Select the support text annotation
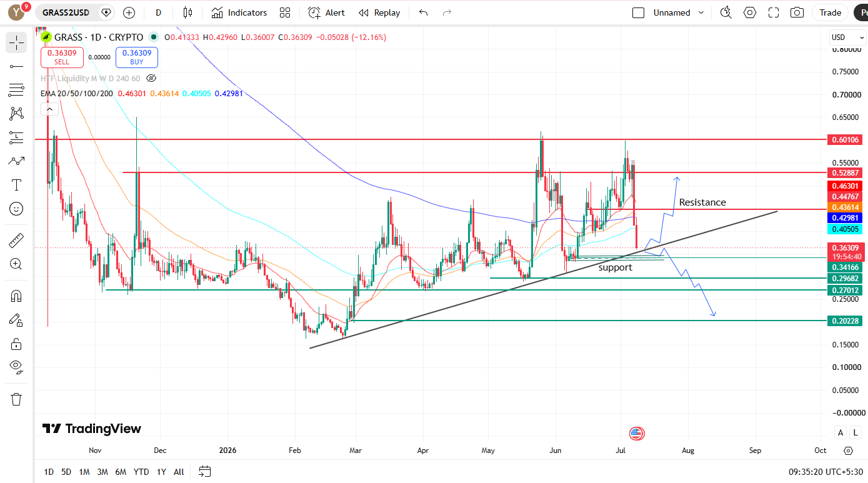 tap(616, 267)
